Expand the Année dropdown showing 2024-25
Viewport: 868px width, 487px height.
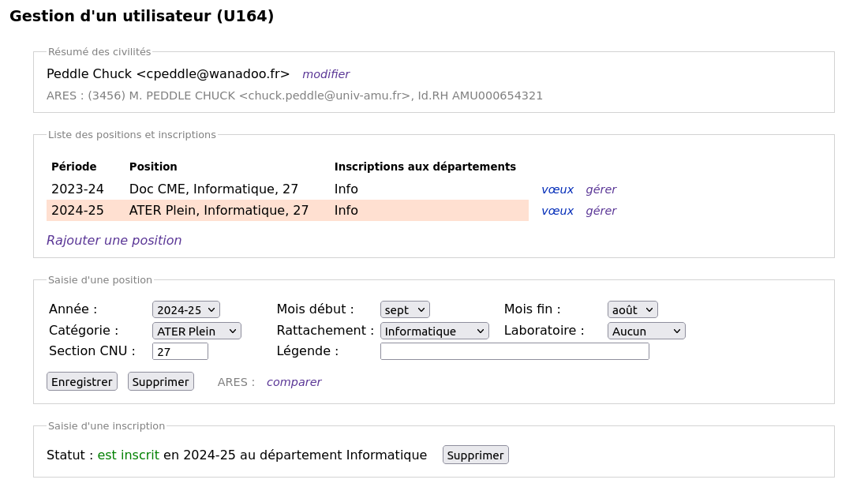click(x=186, y=309)
